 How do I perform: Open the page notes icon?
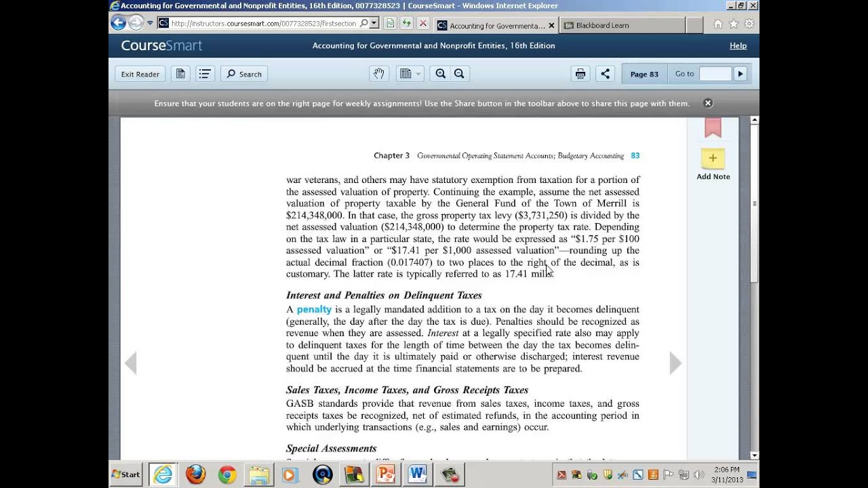pyautogui.click(x=180, y=74)
